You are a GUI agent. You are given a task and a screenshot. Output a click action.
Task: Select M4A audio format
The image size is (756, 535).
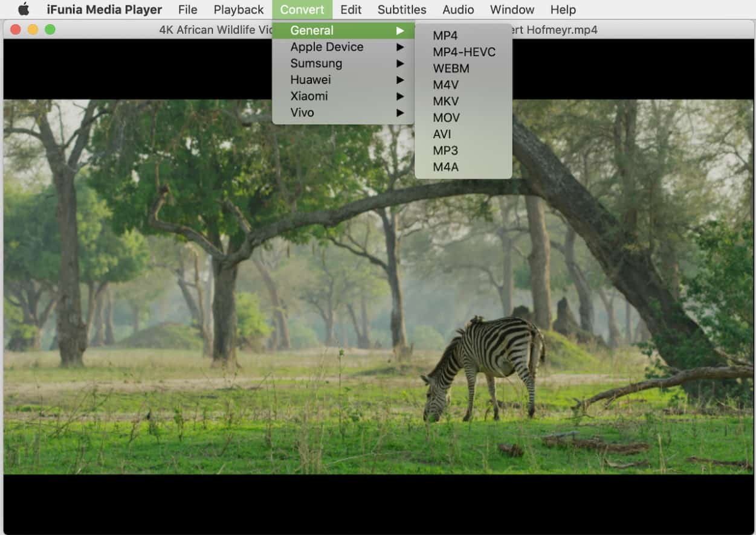[x=445, y=167]
